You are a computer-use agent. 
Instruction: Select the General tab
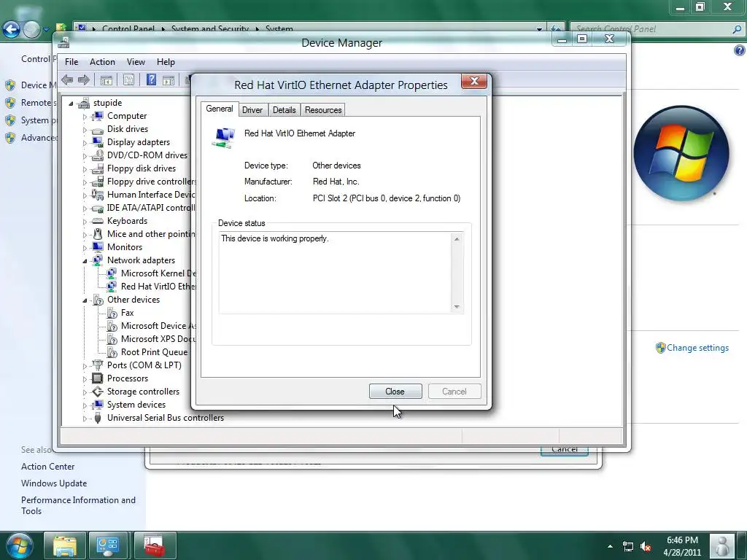pos(219,109)
